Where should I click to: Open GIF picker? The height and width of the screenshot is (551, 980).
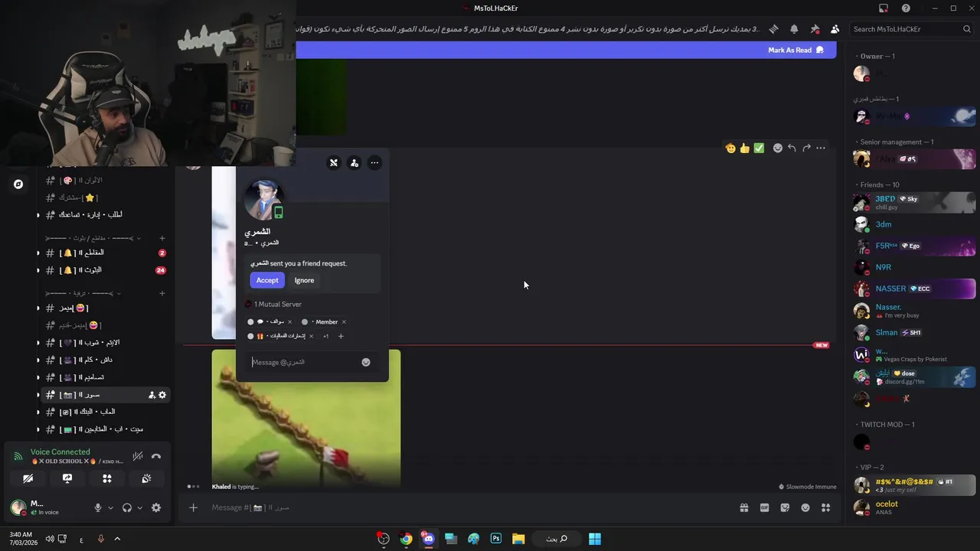[x=764, y=507]
